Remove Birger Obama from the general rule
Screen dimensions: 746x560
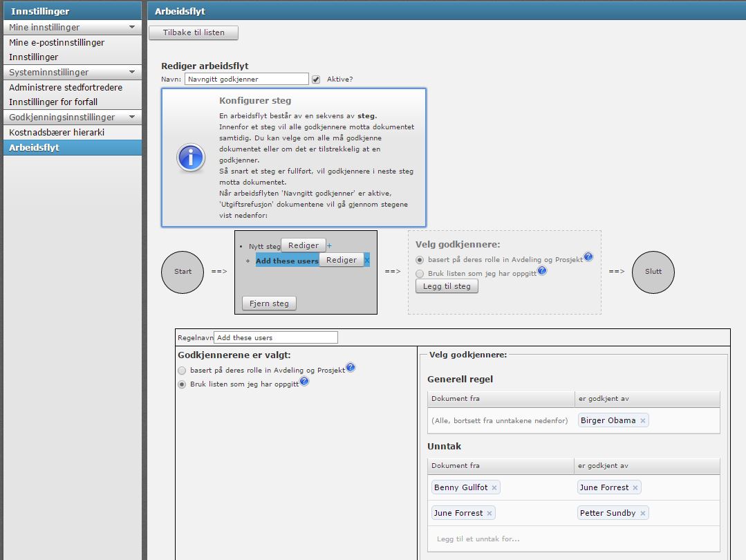point(643,420)
